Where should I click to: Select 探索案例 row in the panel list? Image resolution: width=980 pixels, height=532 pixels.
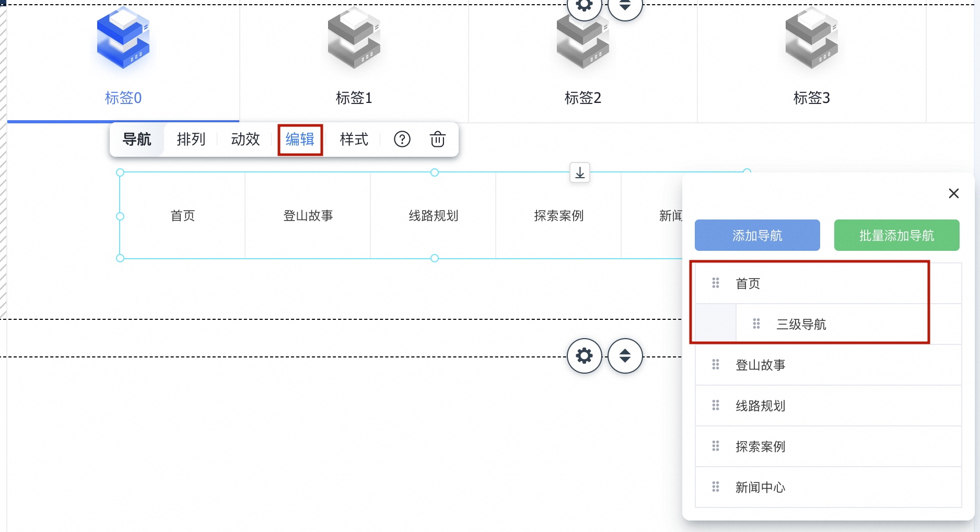[829, 446]
